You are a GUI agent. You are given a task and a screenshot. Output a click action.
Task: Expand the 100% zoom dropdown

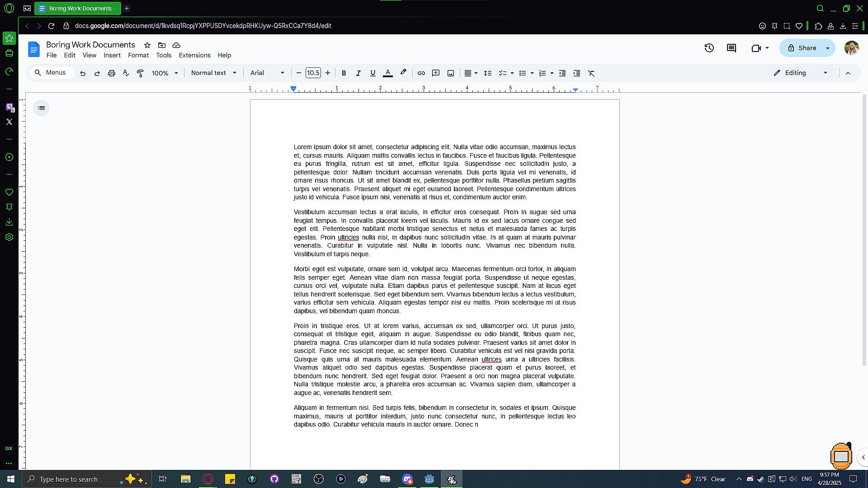(165, 73)
